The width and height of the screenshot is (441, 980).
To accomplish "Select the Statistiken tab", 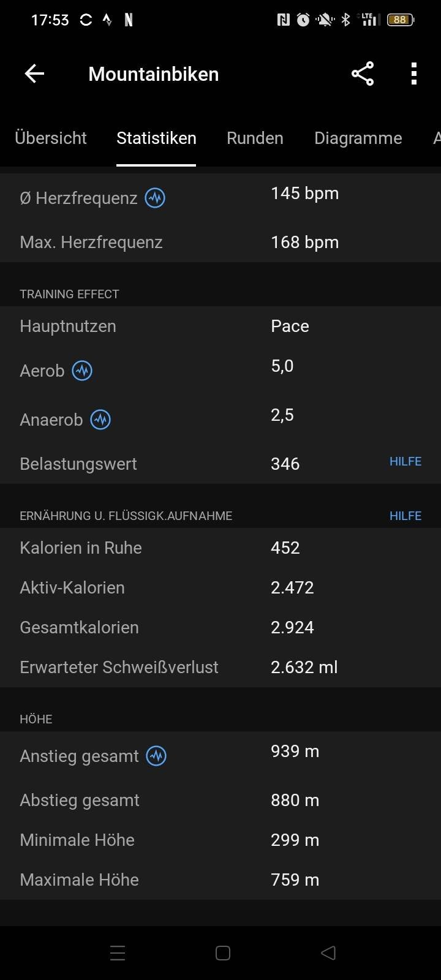I will tap(156, 138).
